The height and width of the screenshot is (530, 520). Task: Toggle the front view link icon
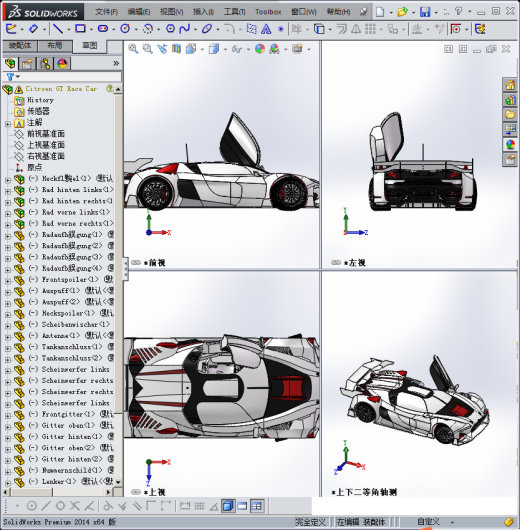(136, 262)
